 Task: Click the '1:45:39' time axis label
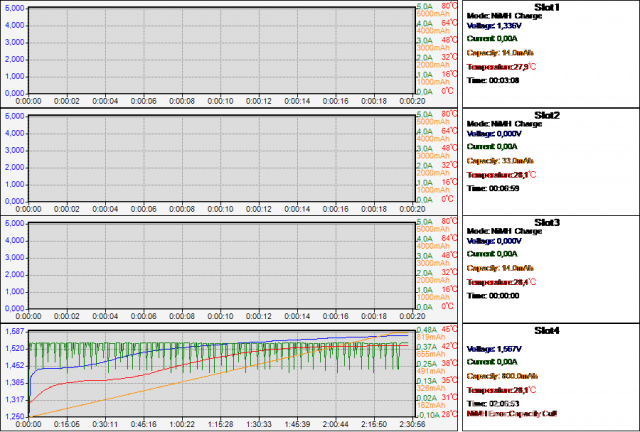click(297, 425)
